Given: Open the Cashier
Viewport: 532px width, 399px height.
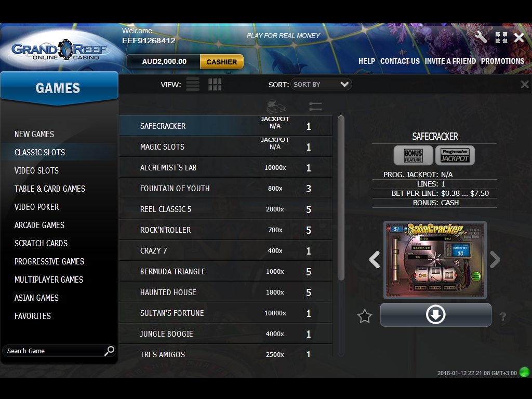Looking at the screenshot, I should tap(221, 62).
